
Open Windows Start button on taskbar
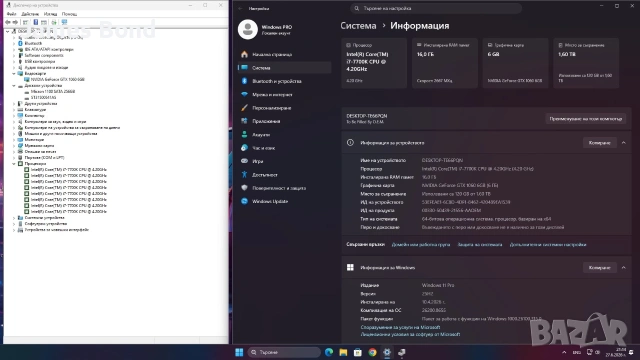[239, 352]
